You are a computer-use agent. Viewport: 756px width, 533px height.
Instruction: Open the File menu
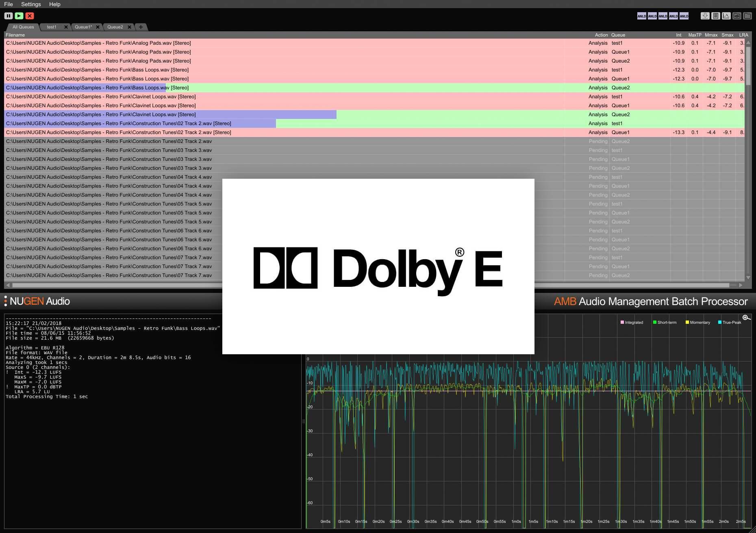point(8,4)
